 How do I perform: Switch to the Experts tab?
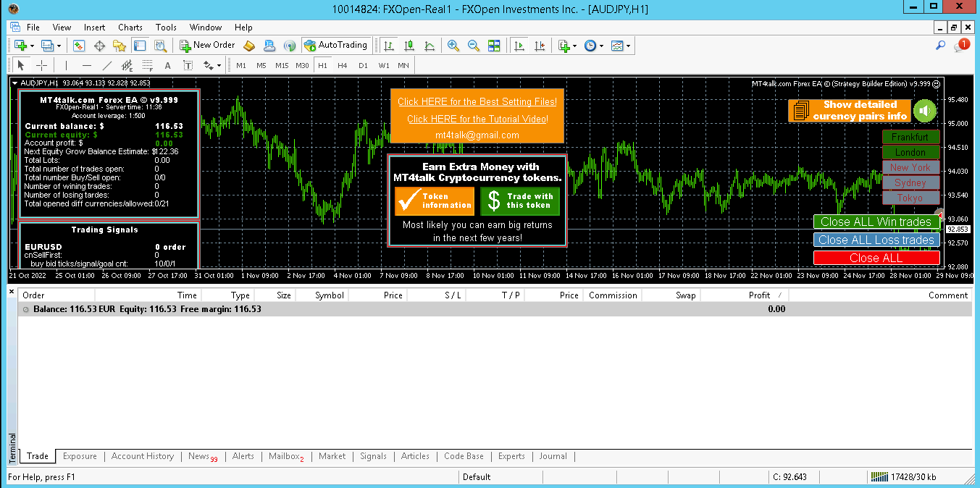(x=511, y=456)
